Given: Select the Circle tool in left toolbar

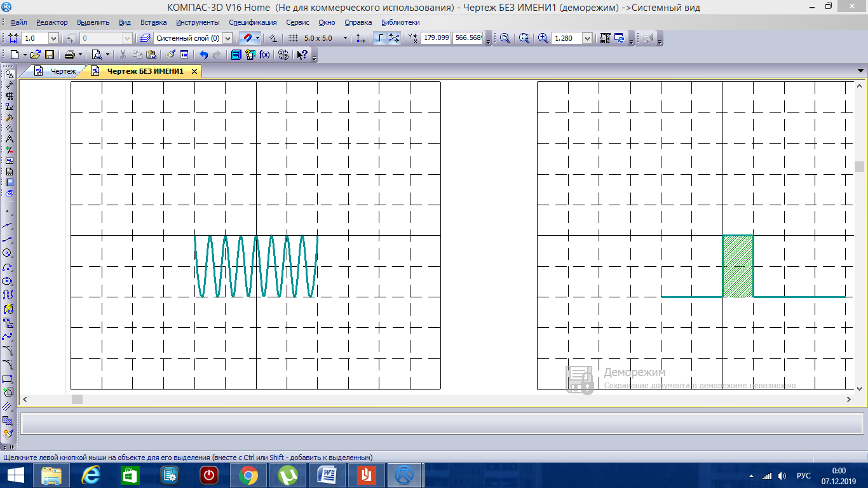Looking at the screenshot, I should 8,252.
